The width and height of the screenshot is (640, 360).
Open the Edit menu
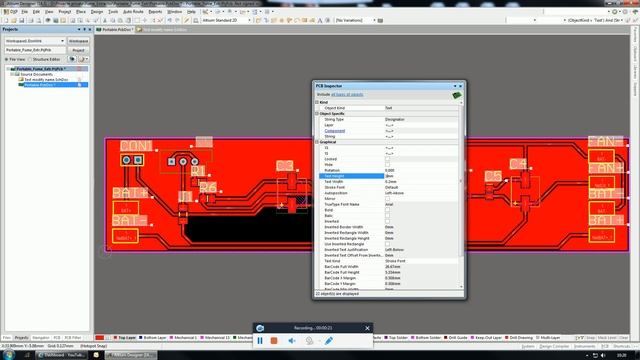click(x=36, y=12)
